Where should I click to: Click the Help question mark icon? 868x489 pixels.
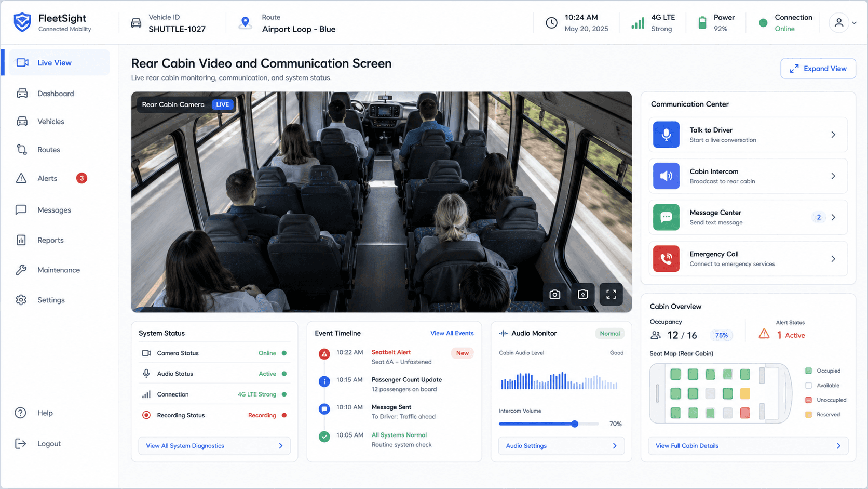20,413
